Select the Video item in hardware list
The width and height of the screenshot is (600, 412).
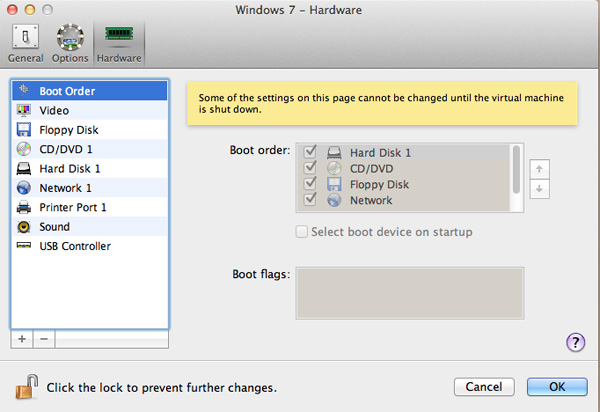(x=54, y=110)
